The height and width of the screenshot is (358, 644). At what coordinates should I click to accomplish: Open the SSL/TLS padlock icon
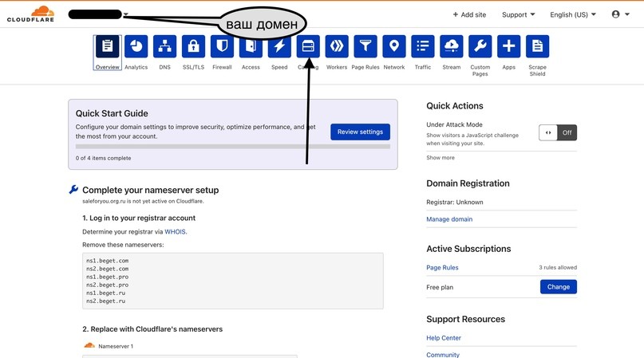[x=193, y=46]
